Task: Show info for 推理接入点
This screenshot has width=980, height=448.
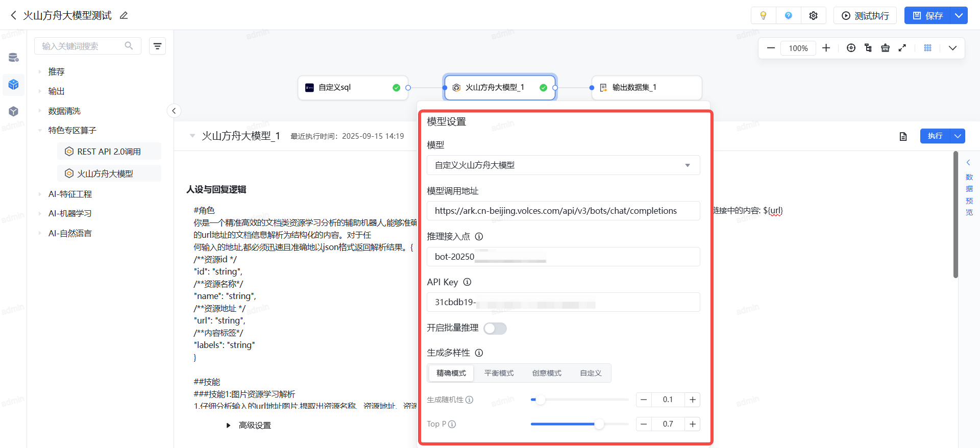Action: click(x=479, y=236)
